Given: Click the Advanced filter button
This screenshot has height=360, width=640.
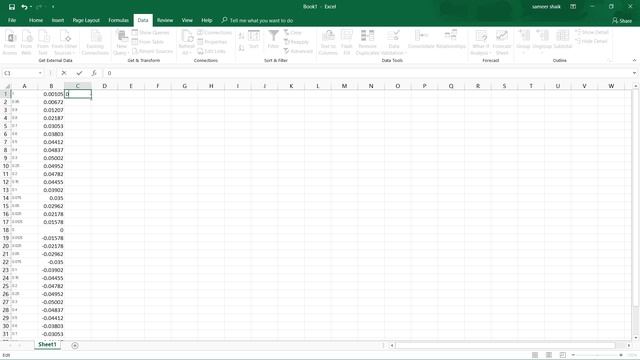Looking at the screenshot, I should coord(298,51).
